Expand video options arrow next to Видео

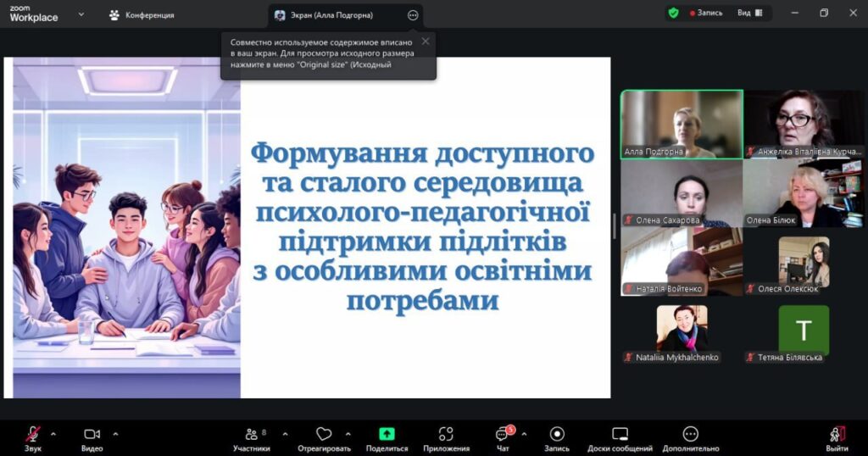pyautogui.click(x=115, y=434)
